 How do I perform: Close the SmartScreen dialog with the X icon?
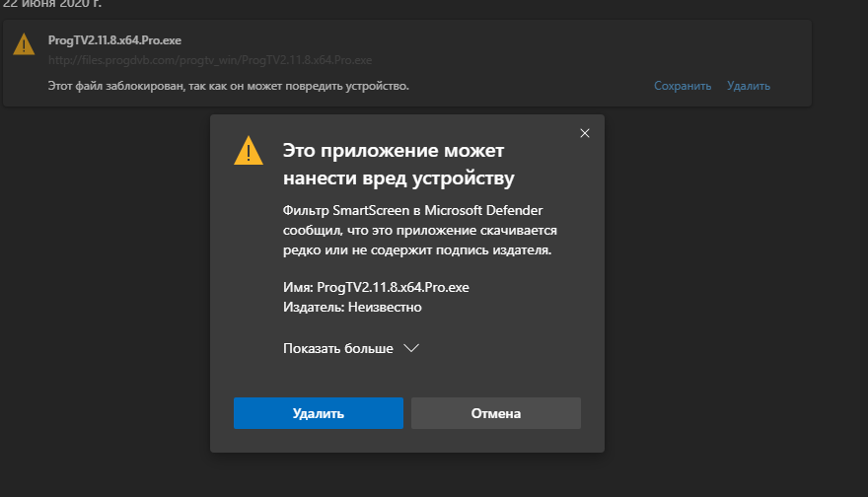[x=585, y=133]
